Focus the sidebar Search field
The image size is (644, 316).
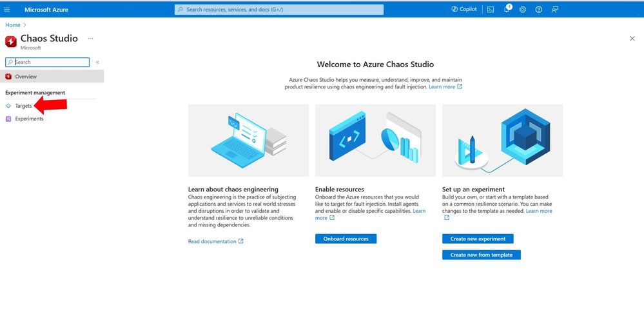click(x=47, y=62)
